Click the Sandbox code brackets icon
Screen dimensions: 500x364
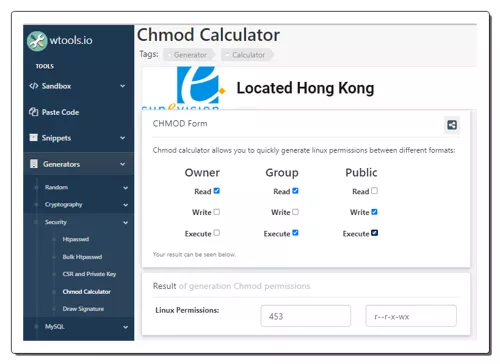pyautogui.click(x=33, y=86)
